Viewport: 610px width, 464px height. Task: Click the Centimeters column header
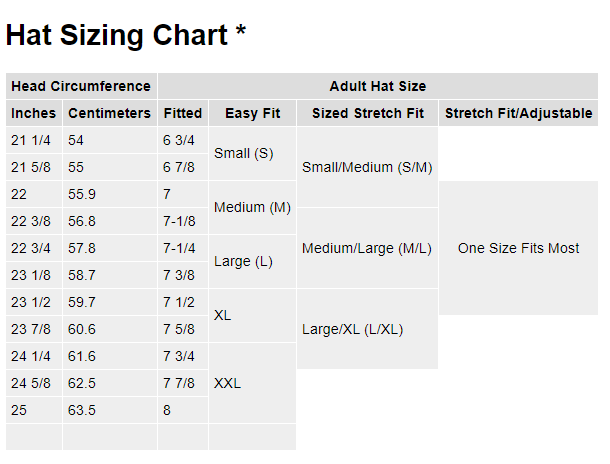(109, 113)
